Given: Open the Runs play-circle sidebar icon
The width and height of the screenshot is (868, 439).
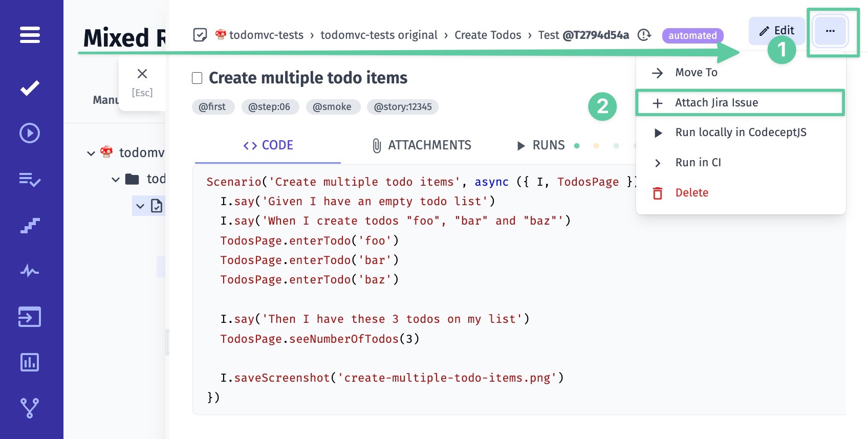Looking at the screenshot, I should coord(30,133).
